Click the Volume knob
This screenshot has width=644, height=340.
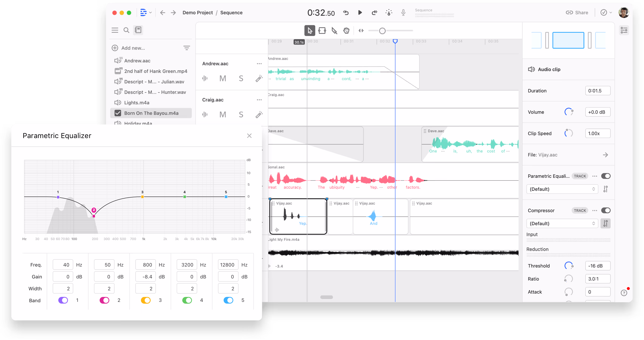(569, 112)
